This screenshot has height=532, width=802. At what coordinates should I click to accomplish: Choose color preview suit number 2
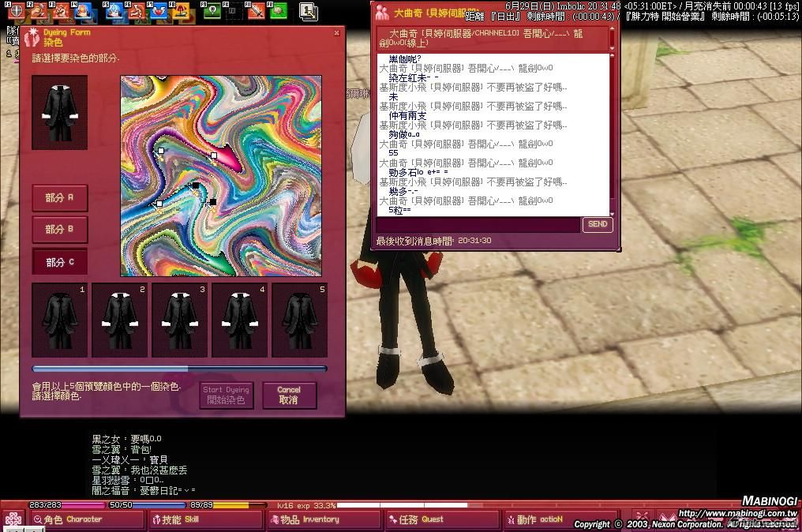[120, 320]
